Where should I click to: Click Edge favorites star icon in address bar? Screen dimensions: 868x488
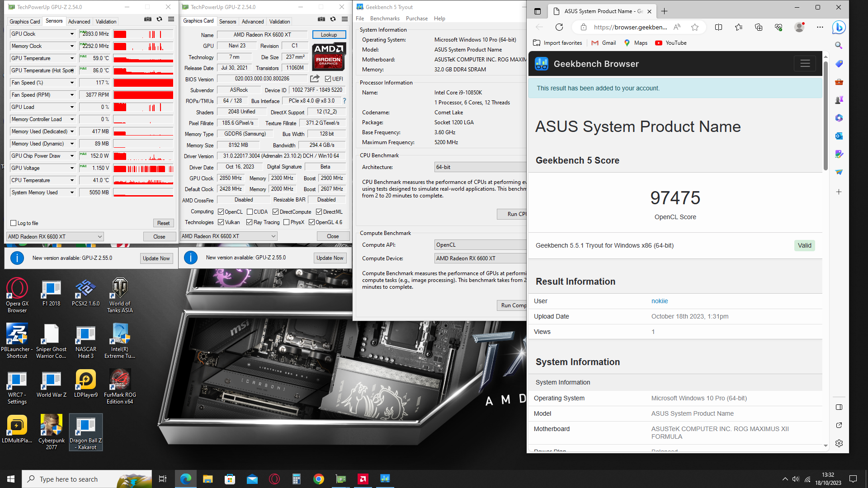coord(695,27)
